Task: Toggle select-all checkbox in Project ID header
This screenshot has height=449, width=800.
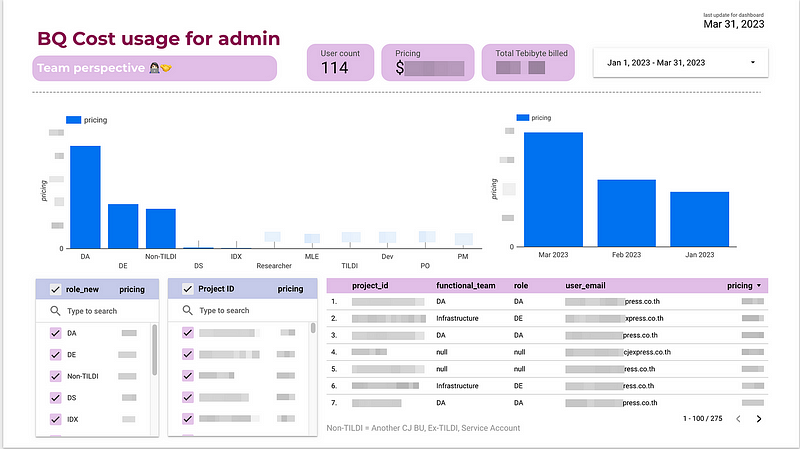Action: (x=187, y=289)
